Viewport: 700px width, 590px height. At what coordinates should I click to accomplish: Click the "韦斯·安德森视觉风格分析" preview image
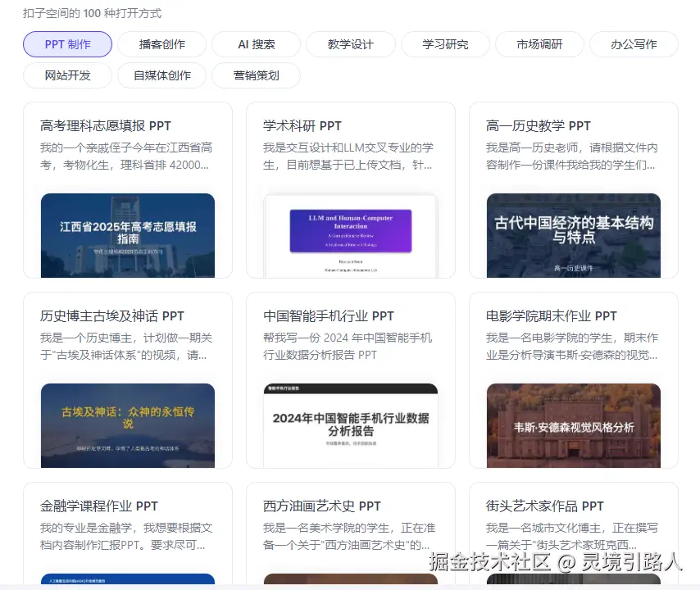(x=574, y=425)
